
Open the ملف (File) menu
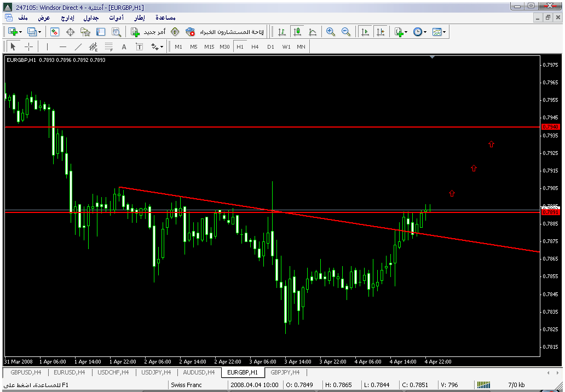[x=23, y=18]
